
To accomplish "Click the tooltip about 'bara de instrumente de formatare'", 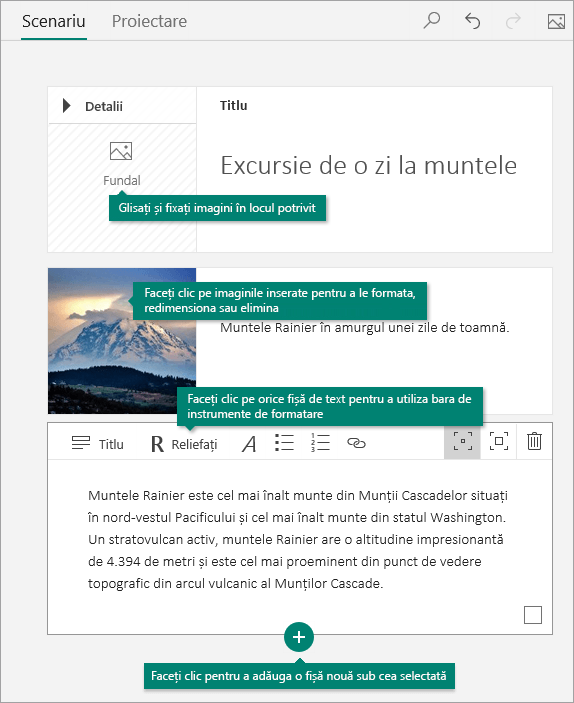I will tap(330, 406).
